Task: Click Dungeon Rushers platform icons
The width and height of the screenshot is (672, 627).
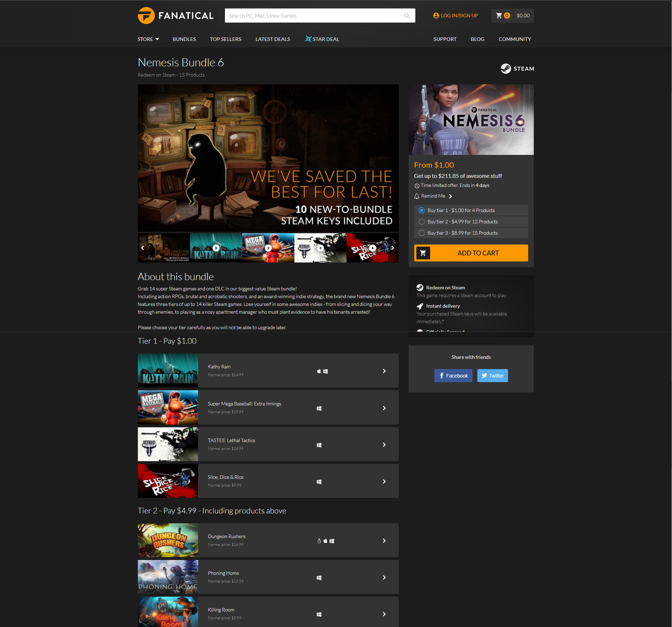Action: 325,541
